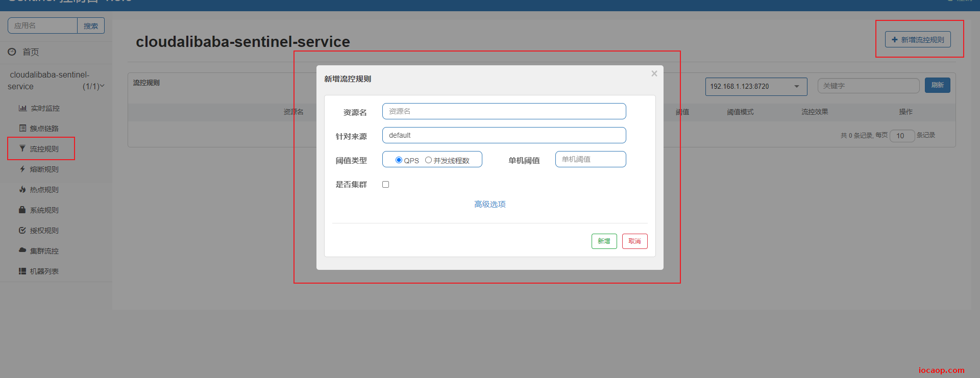Select the QPS threshold type radio
980x378 pixels.
tap(399, 160)
